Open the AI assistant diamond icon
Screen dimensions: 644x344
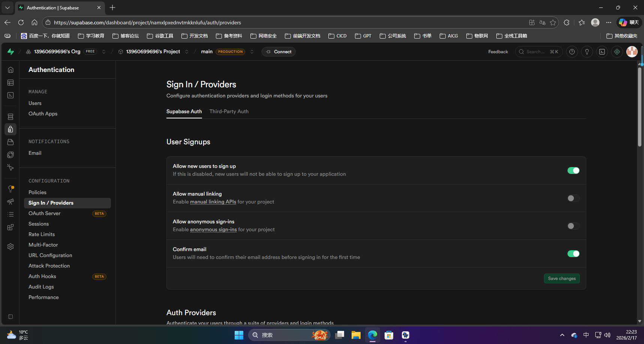pyautogui.click(x=617, y=52)
